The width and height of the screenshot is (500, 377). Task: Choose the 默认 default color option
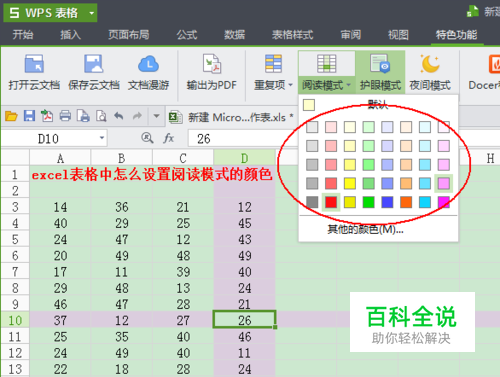(x=378, y=105)
